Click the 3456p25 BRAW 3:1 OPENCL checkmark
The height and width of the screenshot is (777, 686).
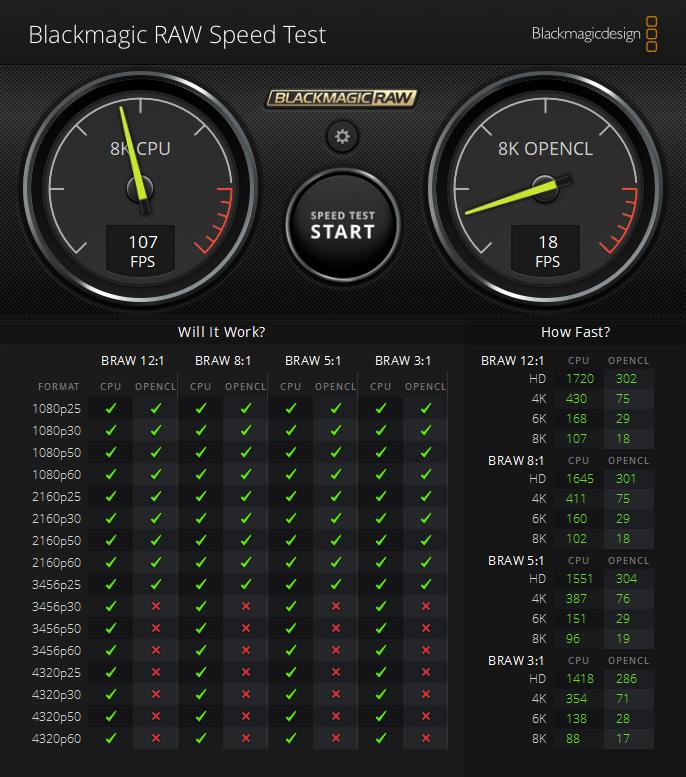coord(426,584)
